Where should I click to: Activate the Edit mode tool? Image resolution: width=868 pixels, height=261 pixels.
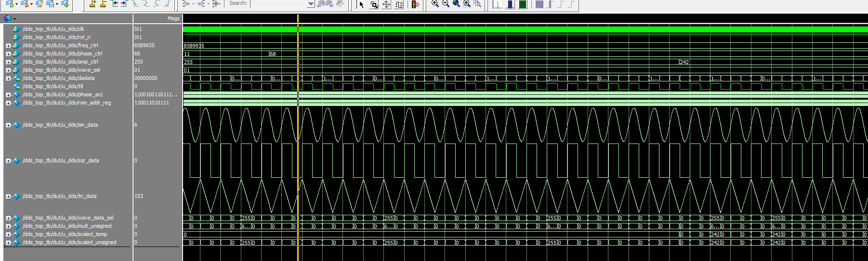click(x=399, y=4)
